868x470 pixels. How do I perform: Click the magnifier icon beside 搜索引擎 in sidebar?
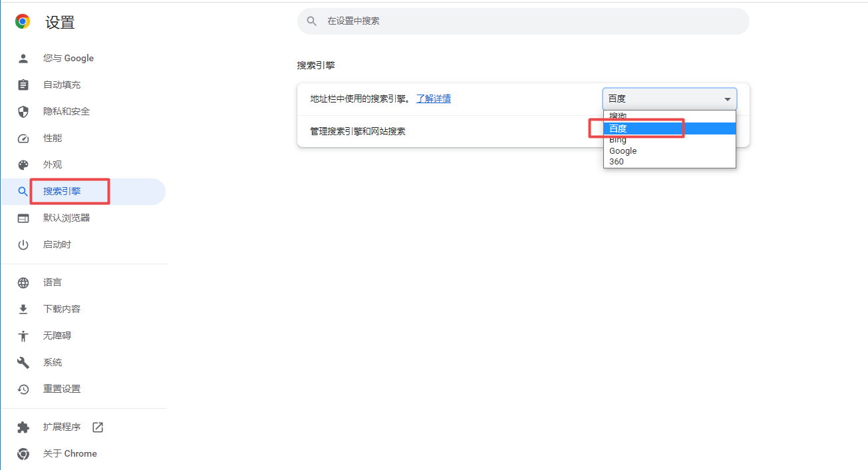click(23, 192)
